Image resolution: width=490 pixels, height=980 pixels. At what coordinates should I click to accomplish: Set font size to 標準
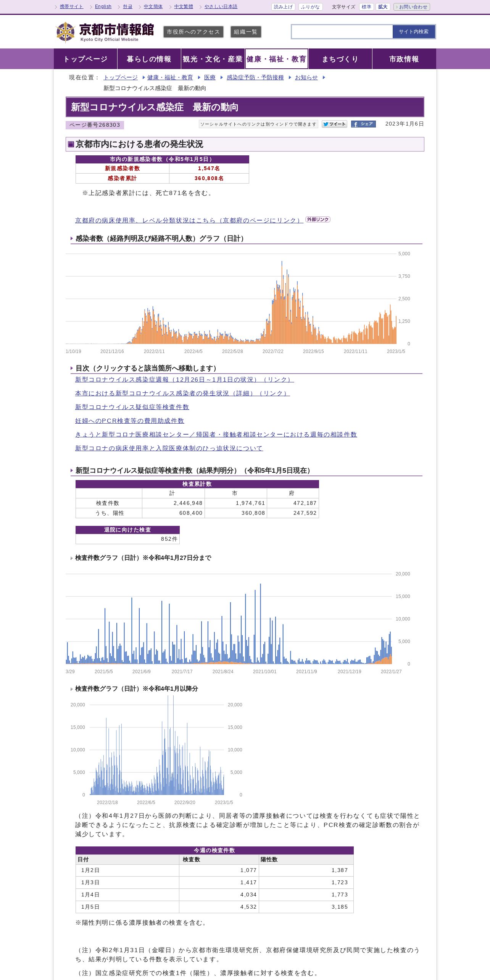point(366,7)
